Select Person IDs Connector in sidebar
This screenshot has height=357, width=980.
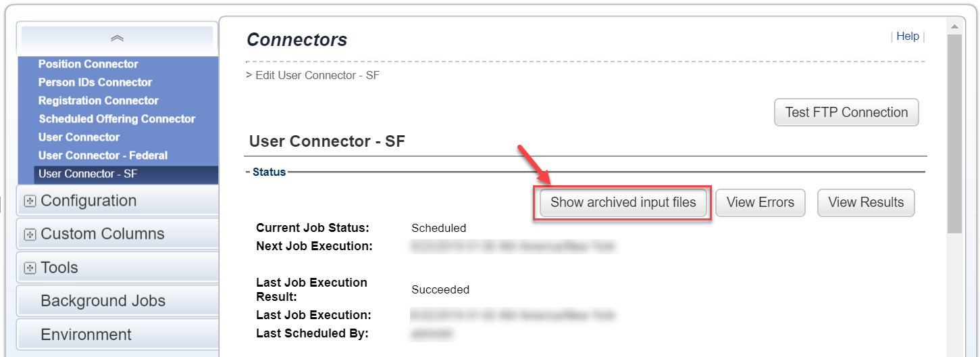[95, 82]
